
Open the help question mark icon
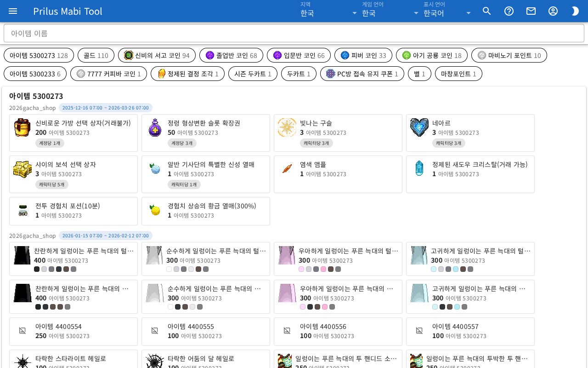click(x=509, y=11)
